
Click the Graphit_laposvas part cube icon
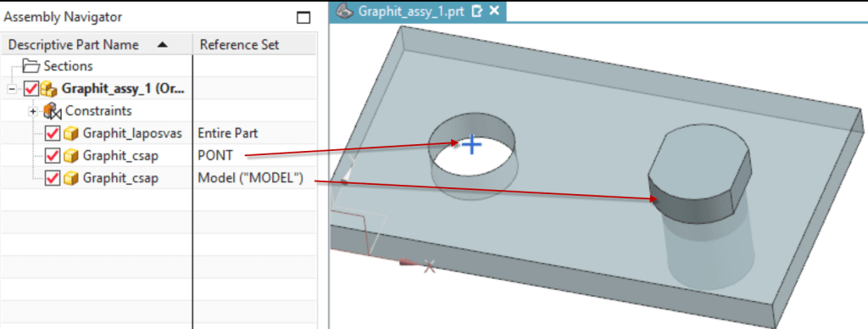[70, 133]
